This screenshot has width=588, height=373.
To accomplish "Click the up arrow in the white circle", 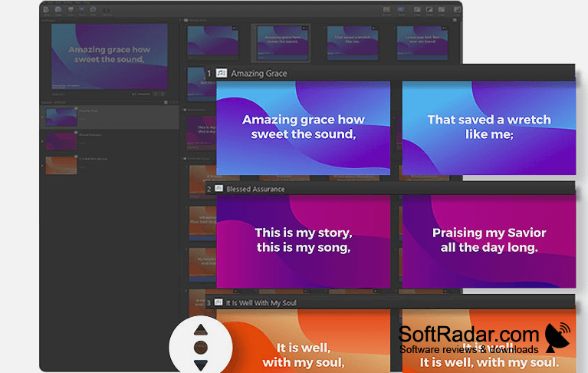I will click(x=201, y=330).
